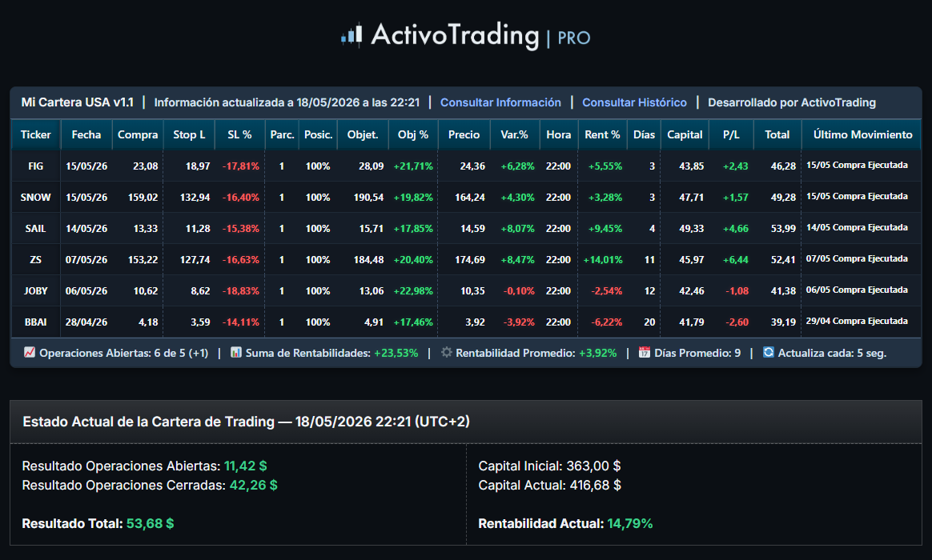Click the gear icon beside Rentabilidad Promedio

(447, 352)
